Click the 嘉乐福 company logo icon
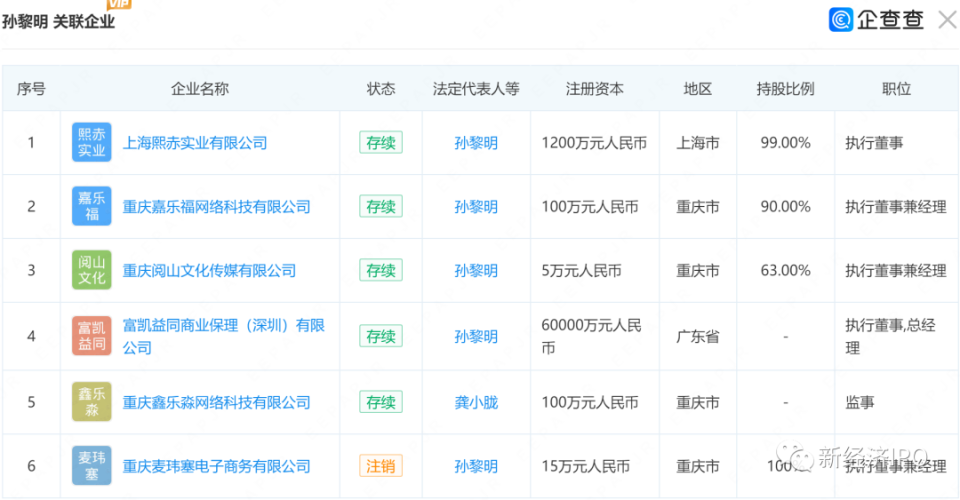The image size is (960, 500). (92, 206)
